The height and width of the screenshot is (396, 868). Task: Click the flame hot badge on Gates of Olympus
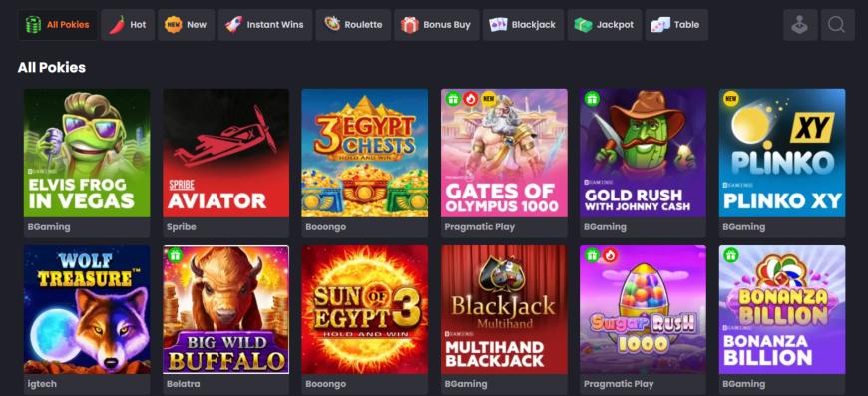point(471,99)
